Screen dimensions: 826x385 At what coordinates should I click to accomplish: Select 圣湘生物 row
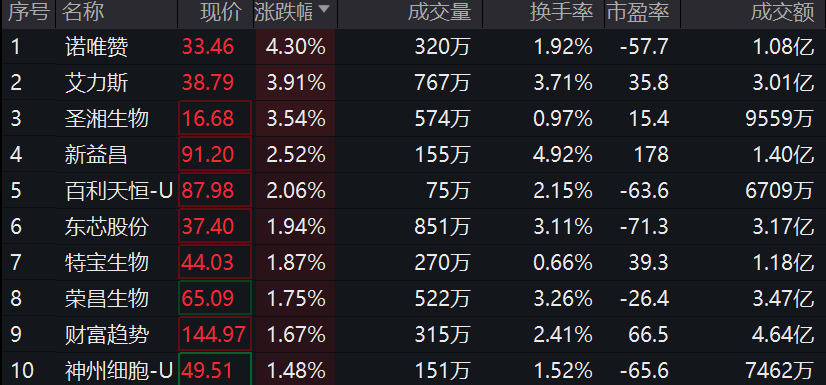413,119
